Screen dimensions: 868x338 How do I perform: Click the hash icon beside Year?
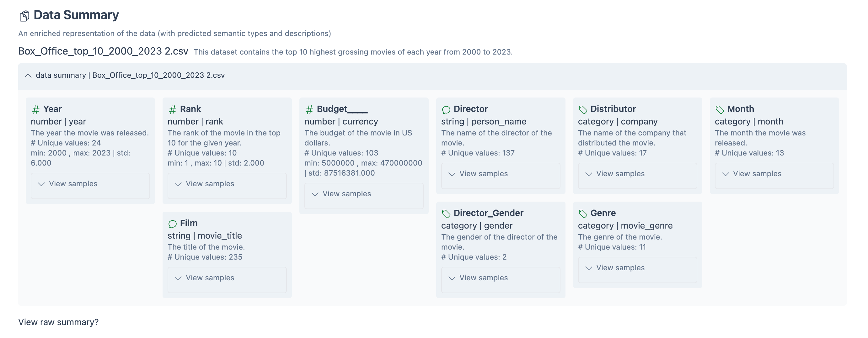coord(36,109)
